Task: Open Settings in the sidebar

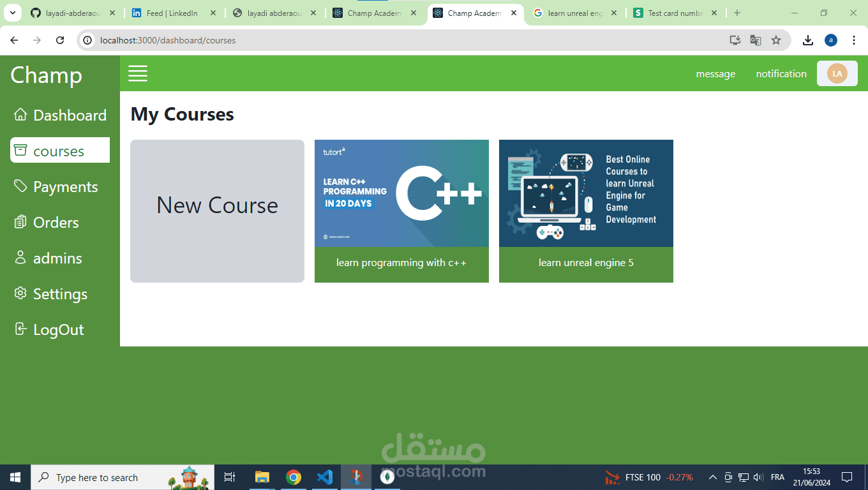Action: 60,293
